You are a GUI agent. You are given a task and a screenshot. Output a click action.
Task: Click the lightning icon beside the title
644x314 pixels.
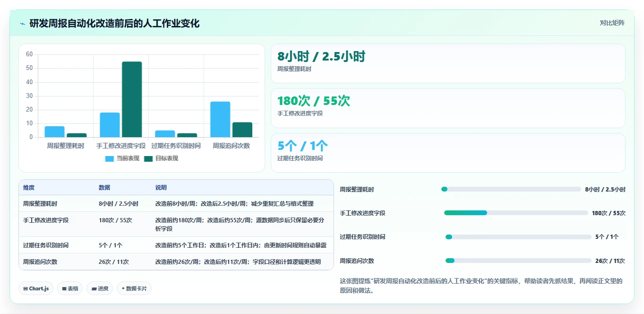[22, 24]
